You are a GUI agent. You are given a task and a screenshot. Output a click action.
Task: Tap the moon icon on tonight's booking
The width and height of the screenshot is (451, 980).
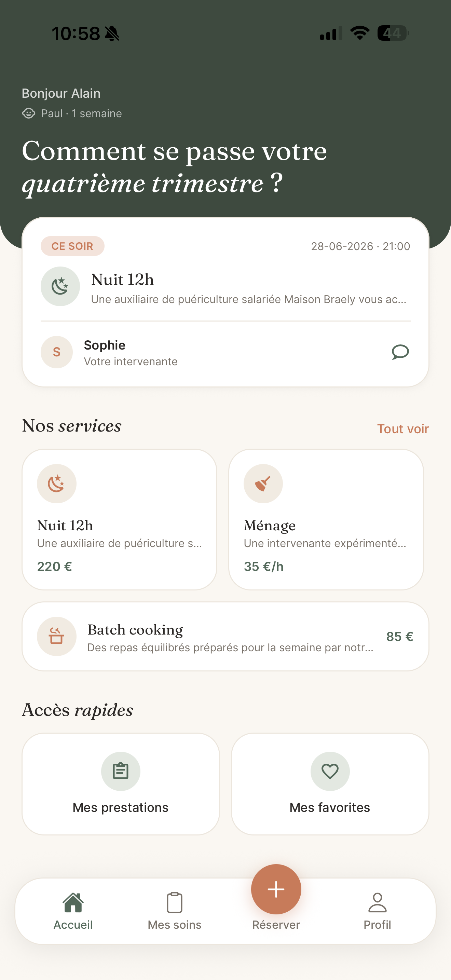point(60,286)
